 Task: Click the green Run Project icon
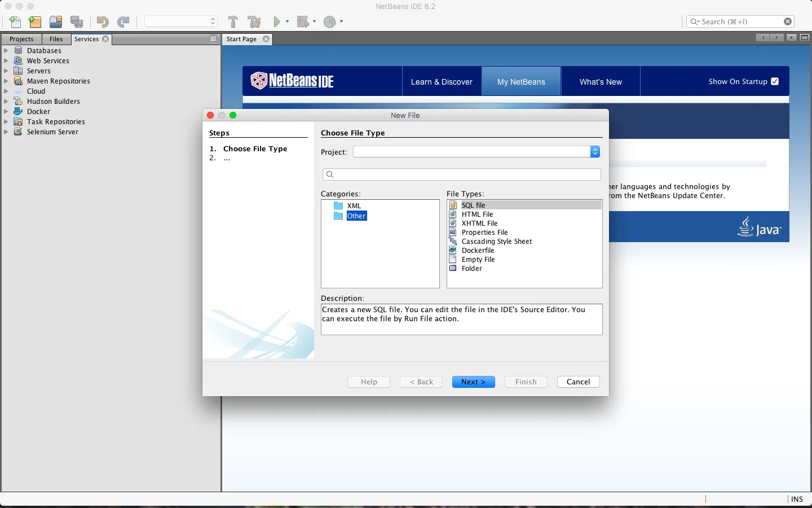pos(277,21)
